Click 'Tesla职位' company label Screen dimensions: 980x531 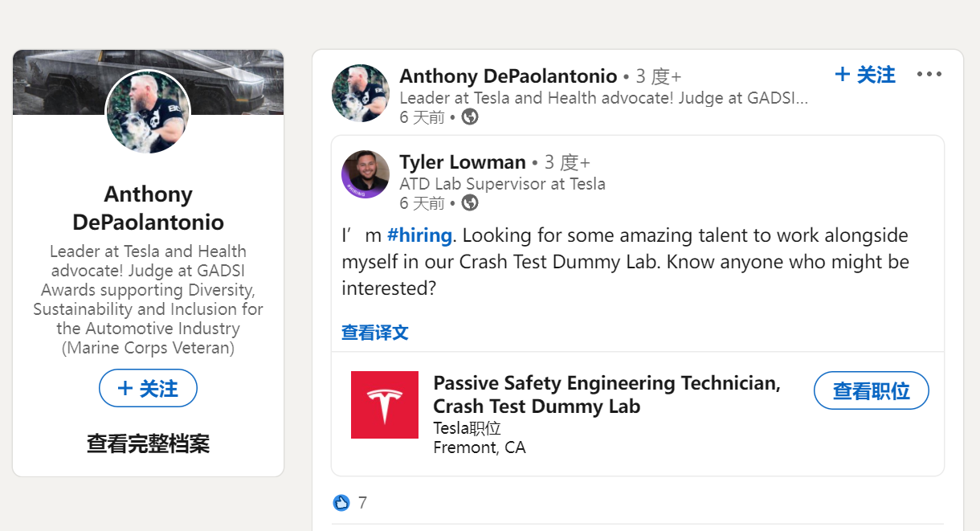point(467,428)
